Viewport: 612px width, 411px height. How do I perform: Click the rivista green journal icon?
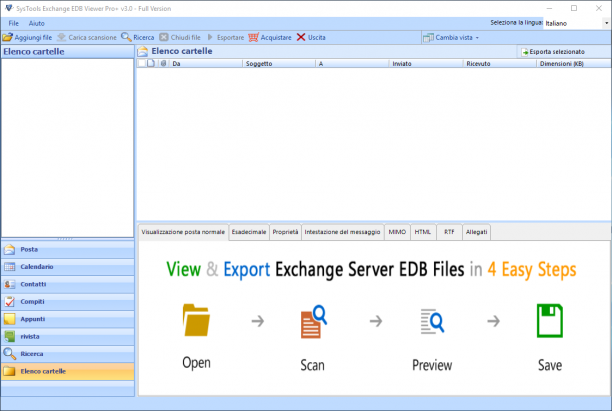click(9, 336)
